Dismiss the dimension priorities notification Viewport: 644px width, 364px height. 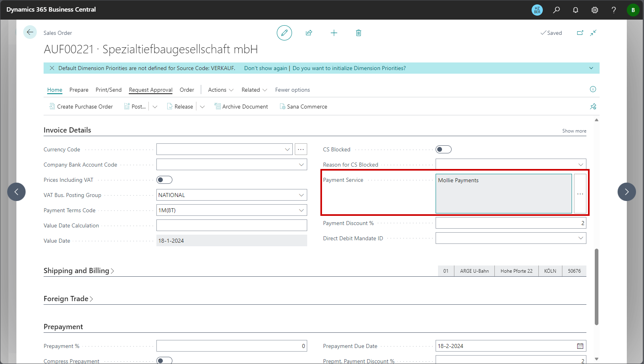52,68
